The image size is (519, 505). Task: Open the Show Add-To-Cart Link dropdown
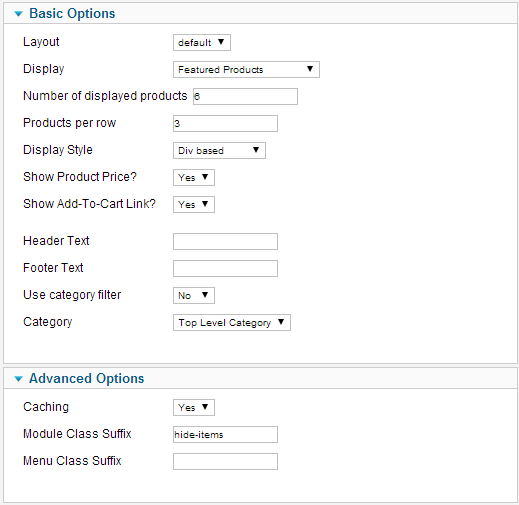click(x=194, y=204)
